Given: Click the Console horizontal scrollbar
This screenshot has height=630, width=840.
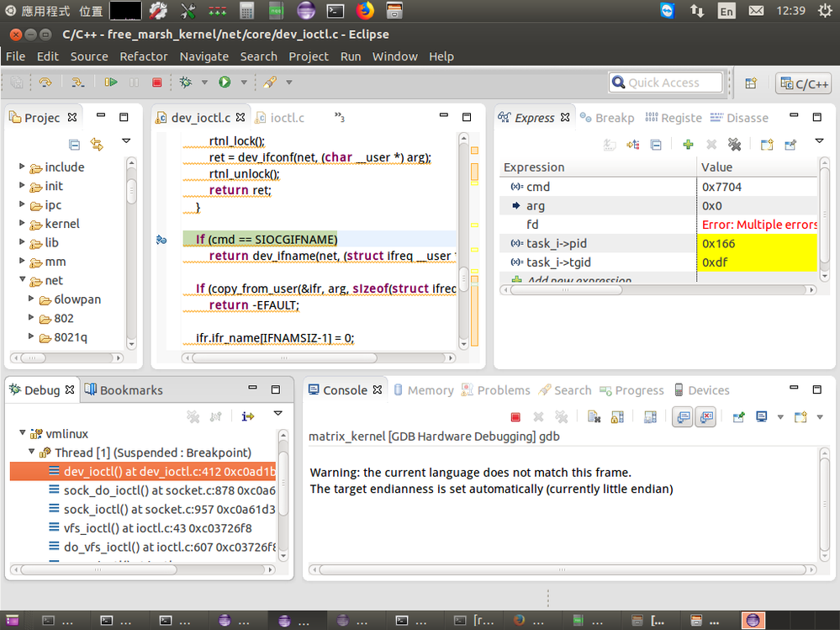Looking at the screenshot, I should pyautogui.click(x=563, y=569).
